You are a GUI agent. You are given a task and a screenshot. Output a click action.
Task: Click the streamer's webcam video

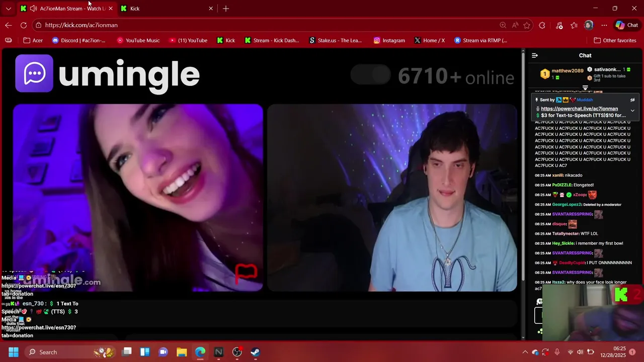[x=392, y=198]
